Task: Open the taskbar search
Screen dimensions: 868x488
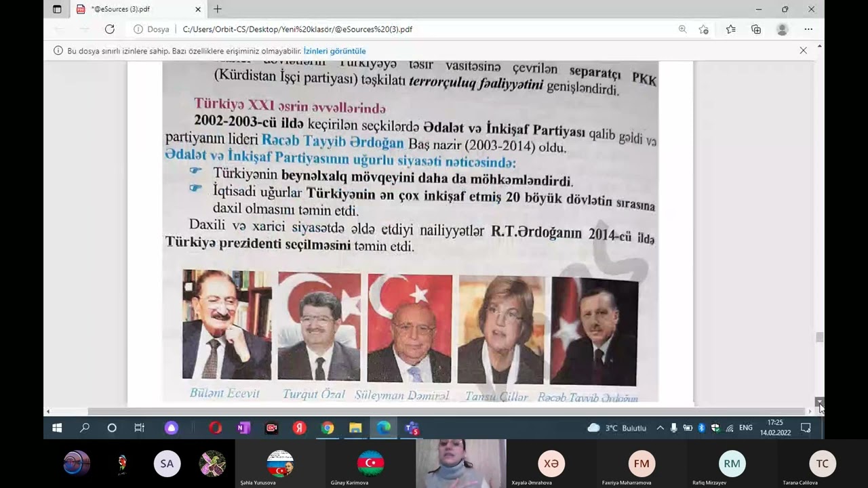Action: (x=85, y=428)
